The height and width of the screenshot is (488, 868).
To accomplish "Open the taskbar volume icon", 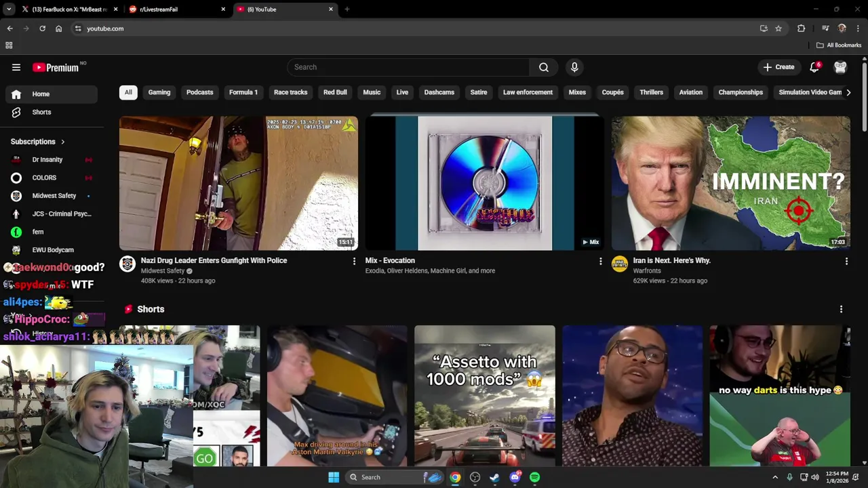I will pyautogui.click(x=815, y=477).
